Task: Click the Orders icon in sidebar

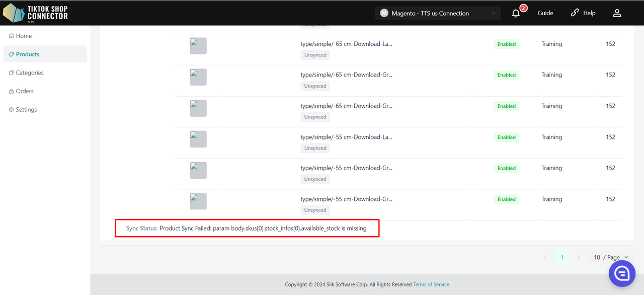Action: (11, 92)
